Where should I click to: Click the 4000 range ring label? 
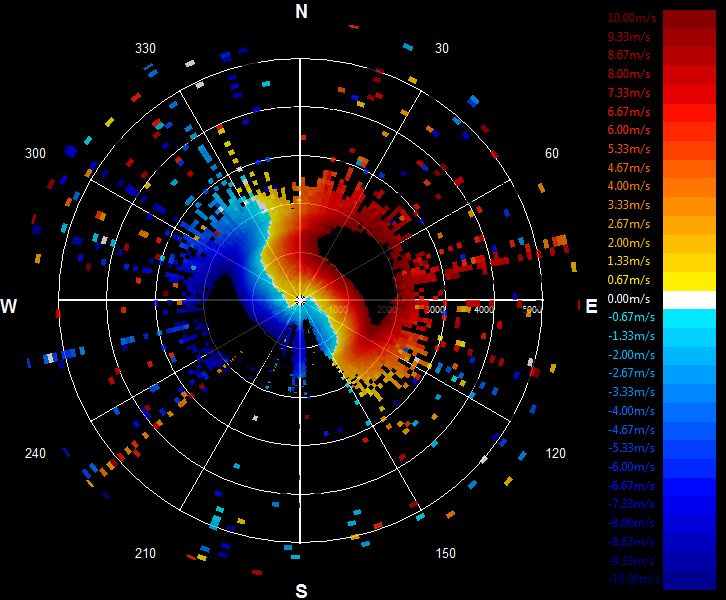[x=484, y=309]
